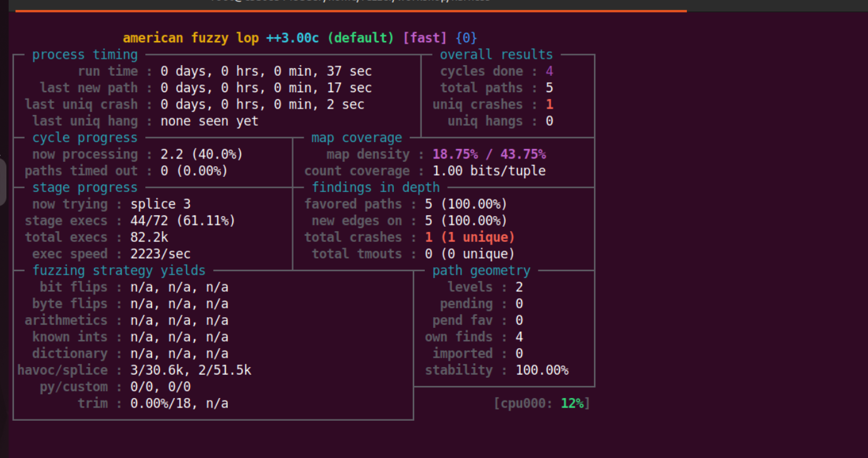Click the 'american fuzzy lop' title text
Screen dimensions: 868x458
click(191, 38)
